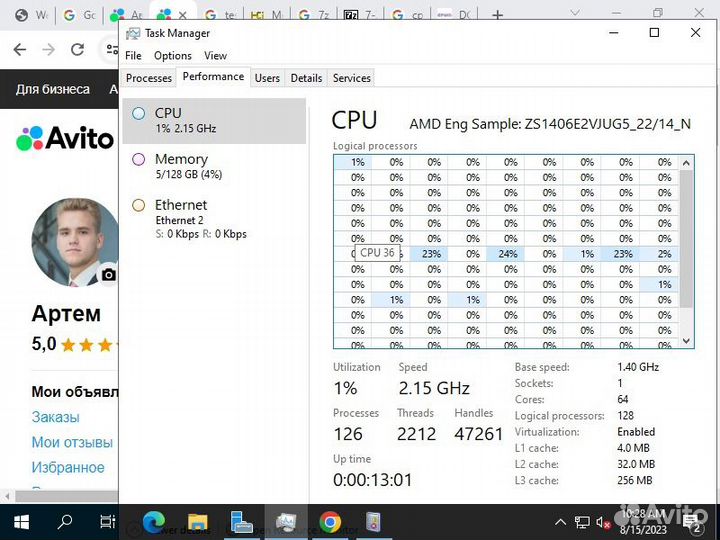Click the Base speed value 1.40 GHz

[638, 367]
